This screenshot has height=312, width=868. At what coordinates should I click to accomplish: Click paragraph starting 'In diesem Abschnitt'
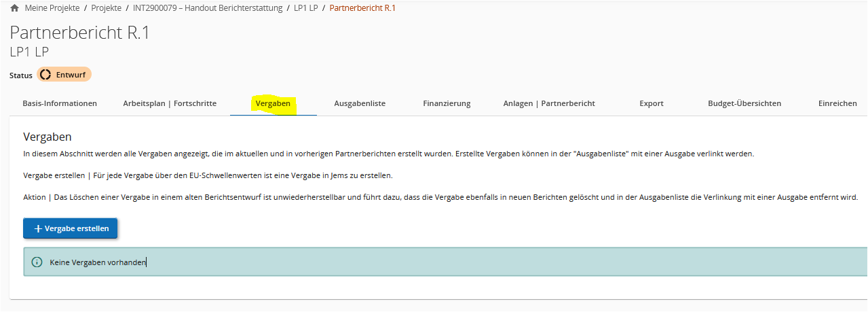(x=388, y=154)
